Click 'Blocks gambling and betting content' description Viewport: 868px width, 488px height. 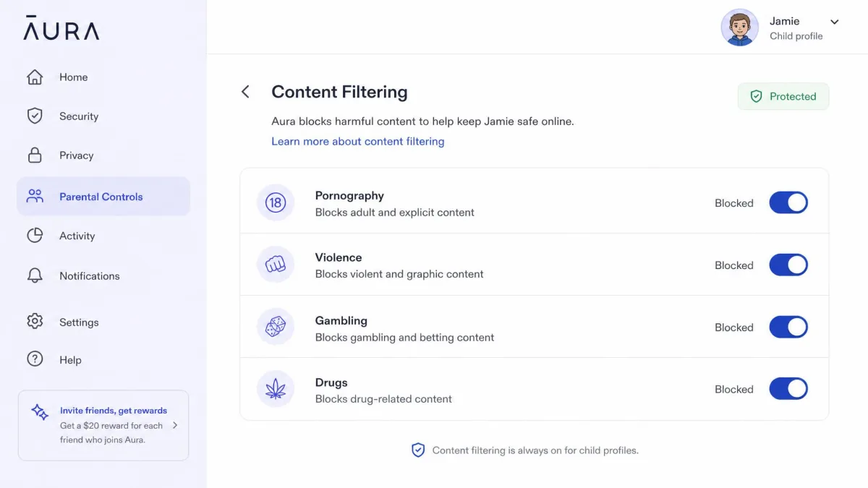pos(405,337)
